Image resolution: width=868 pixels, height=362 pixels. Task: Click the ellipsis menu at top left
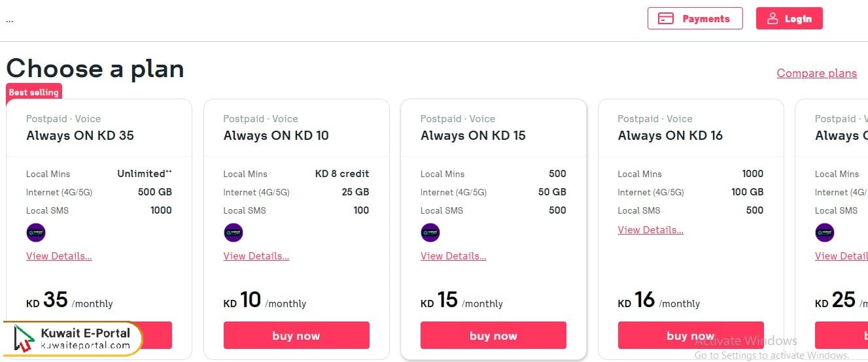pyautogui.click(x=10, y=20)
